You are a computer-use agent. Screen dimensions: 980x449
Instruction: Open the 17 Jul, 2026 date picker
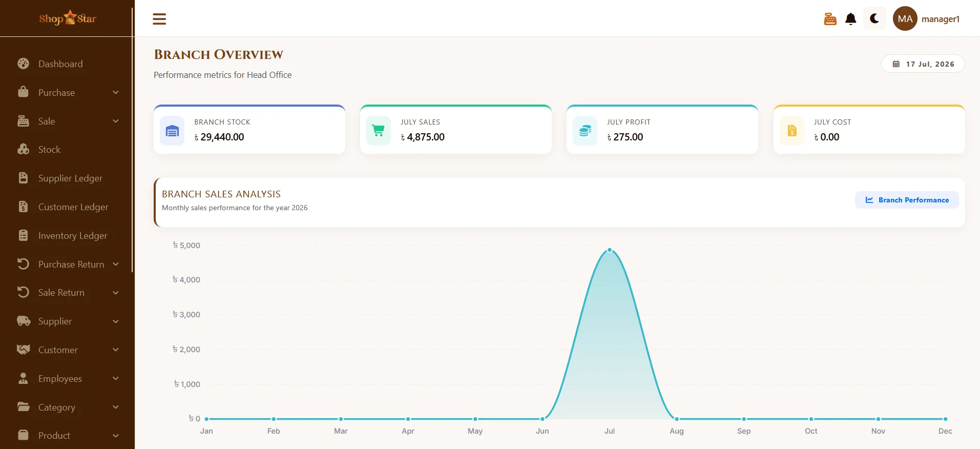point(923,64)
